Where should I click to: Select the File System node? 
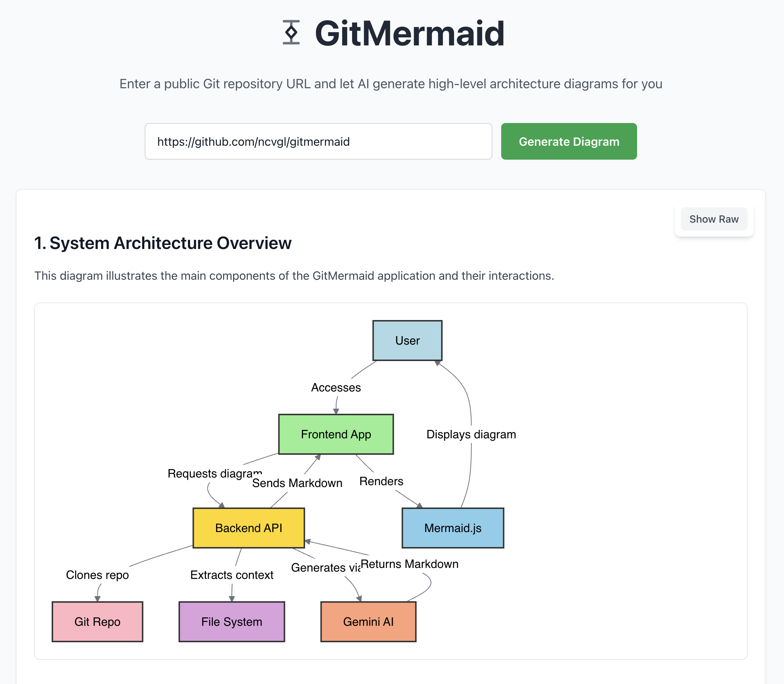[x=232, y=622]
